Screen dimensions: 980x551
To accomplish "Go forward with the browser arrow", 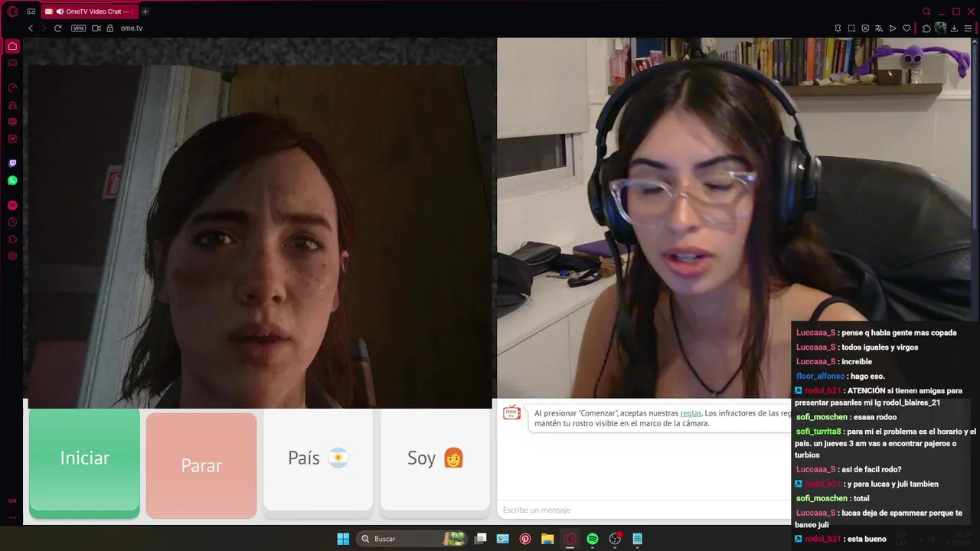I will [x=44, y=28].
